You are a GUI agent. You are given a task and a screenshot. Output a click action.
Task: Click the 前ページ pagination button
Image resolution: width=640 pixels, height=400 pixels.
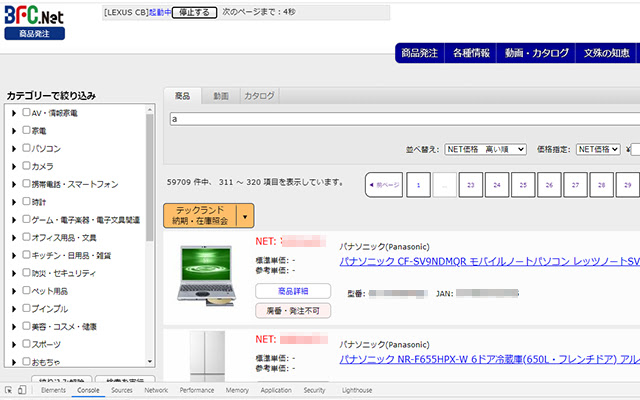(384, 185)
